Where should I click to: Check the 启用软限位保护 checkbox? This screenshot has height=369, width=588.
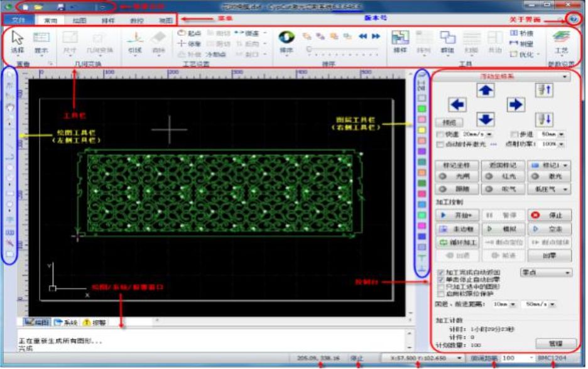441,294
